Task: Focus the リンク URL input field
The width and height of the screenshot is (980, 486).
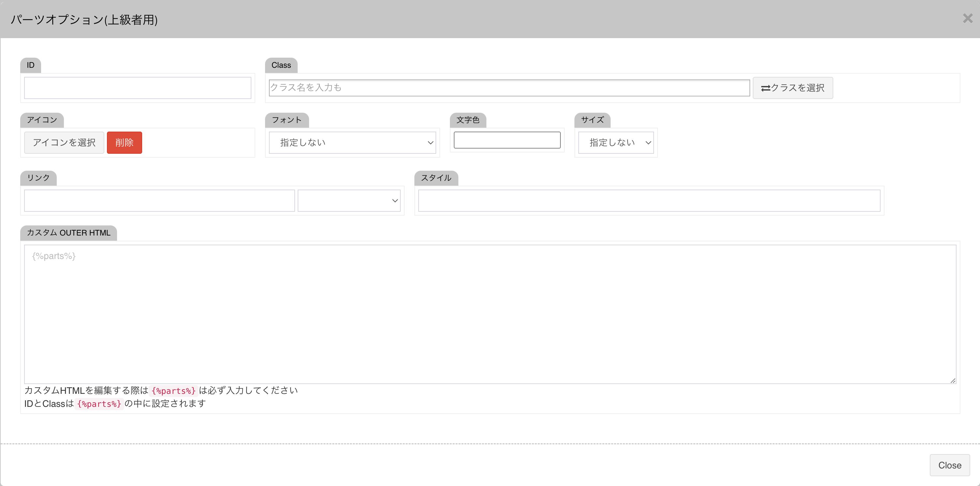Action: (159, 201)
